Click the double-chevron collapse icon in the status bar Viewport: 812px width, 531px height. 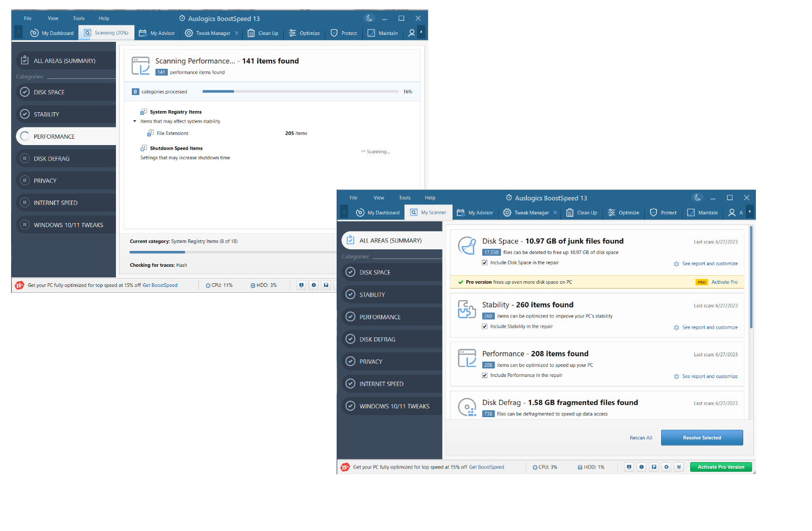click(679, 466)
